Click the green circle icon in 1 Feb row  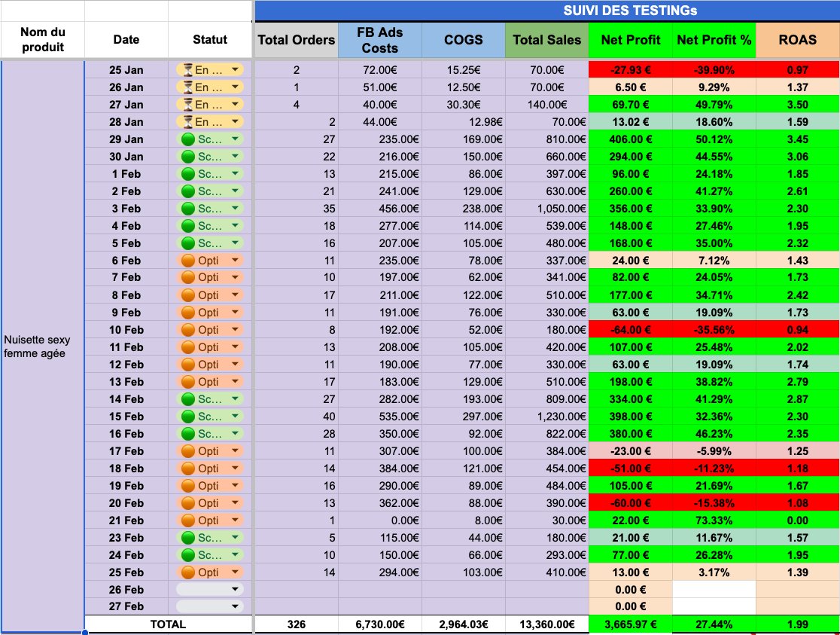(x=187, y=174)
